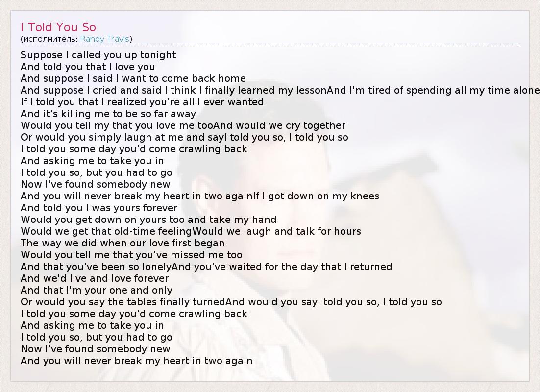Select the line Would you tell me that you've missed me too
This screenshot has height=392, width=540.
pos(131,255)
